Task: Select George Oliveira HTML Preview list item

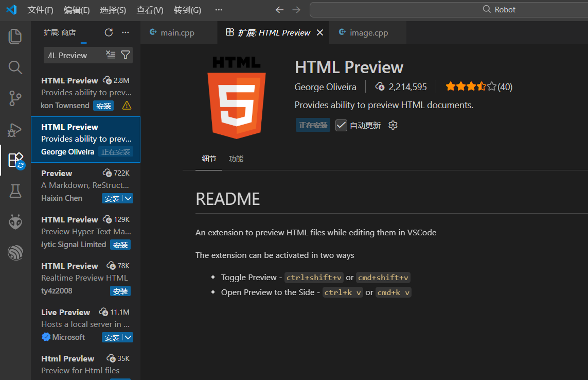Action: (85, 140)
